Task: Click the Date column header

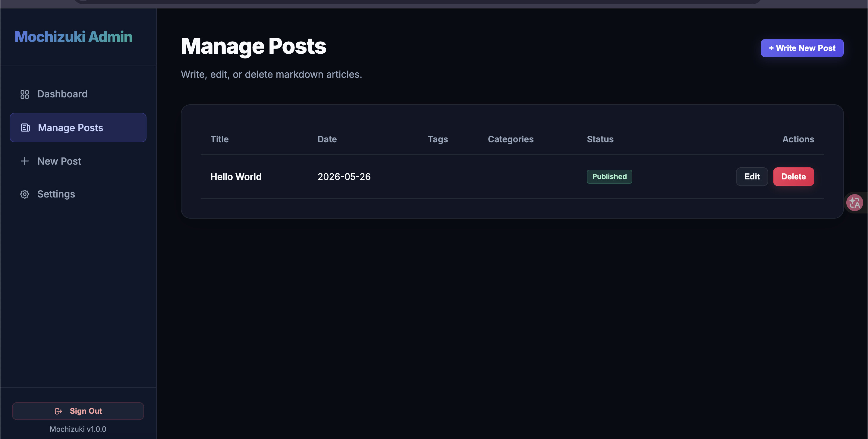Action: pyautogui.click(x=327, y=139)
